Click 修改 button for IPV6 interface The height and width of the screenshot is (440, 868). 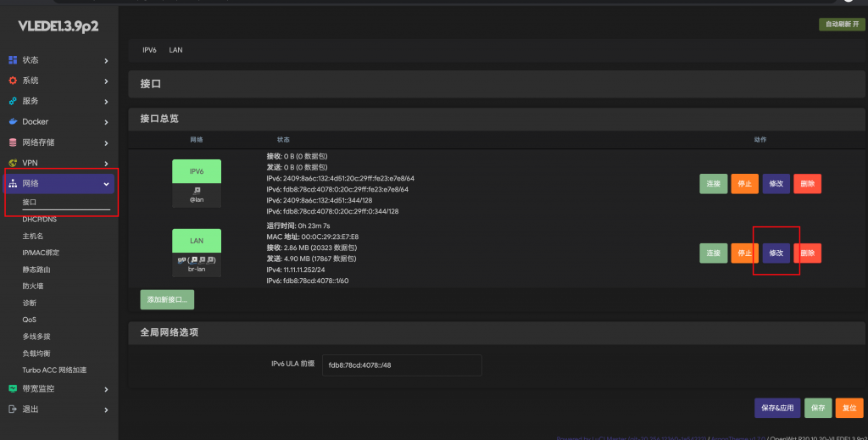point(776,184)
